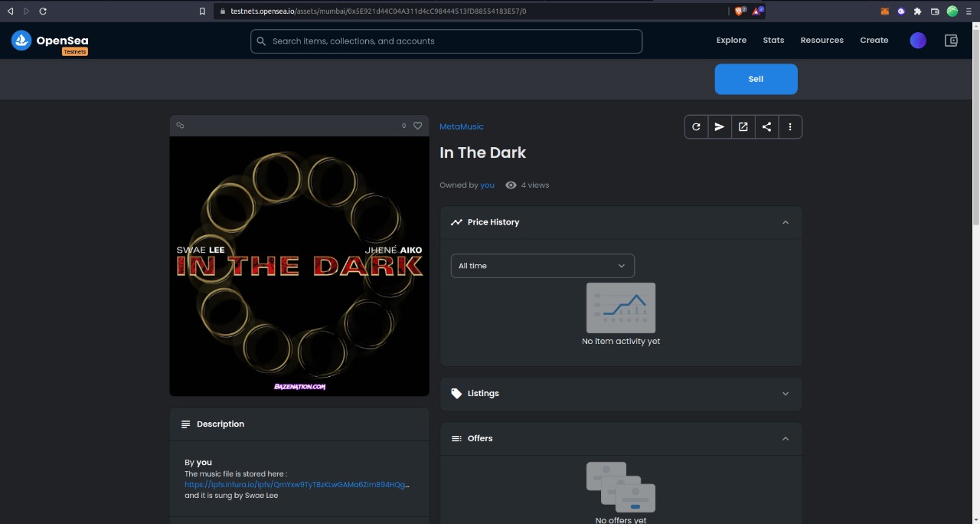
Task: Open the external link icon
Action: (x=743, y=127)
